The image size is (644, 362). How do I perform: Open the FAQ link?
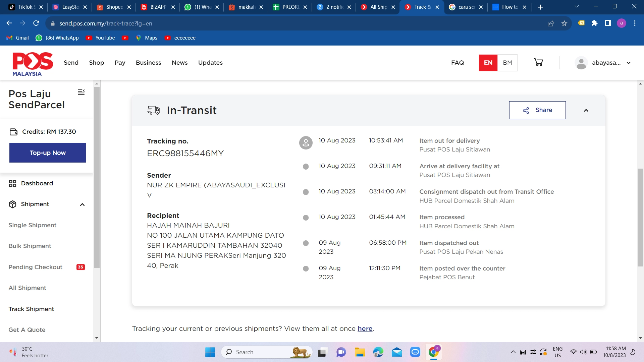(x=458, y=63)
